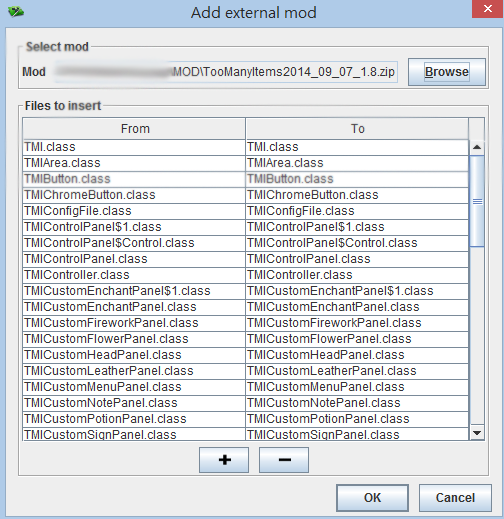Select TMIController.class in the To column
Viewport: 504px width, 519px height.
pos(357,275)
